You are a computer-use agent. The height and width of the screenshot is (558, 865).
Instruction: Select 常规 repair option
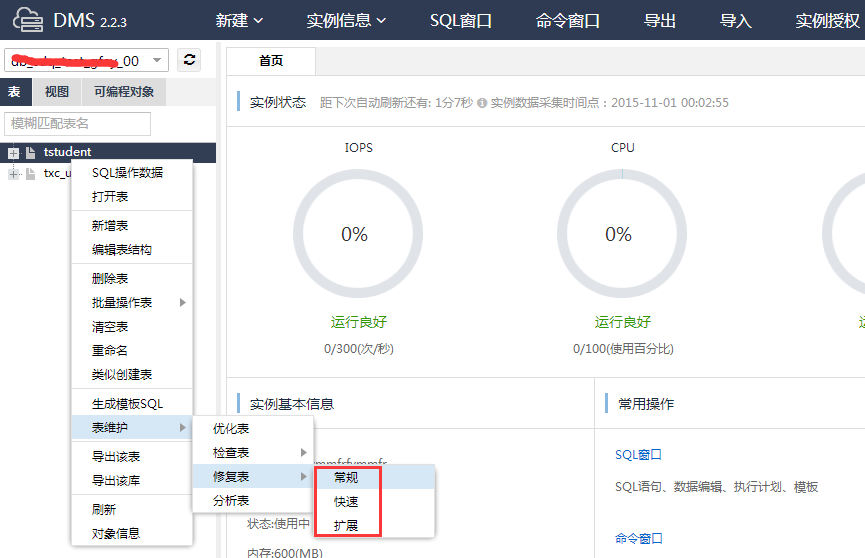(x=346, y=478)
